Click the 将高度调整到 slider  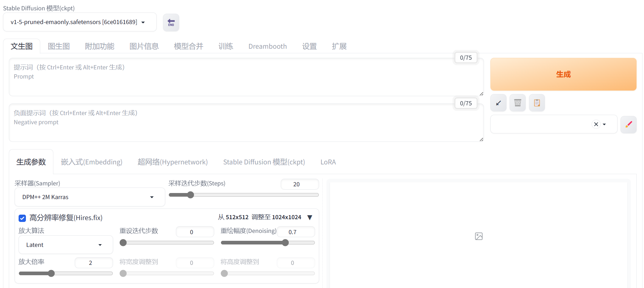click(268, 273)
